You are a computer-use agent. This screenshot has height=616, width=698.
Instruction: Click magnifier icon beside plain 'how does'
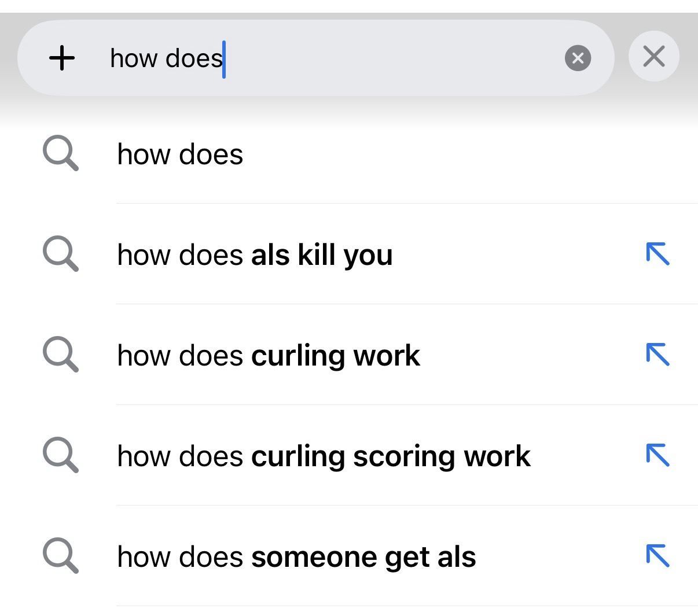coord(60,154)
